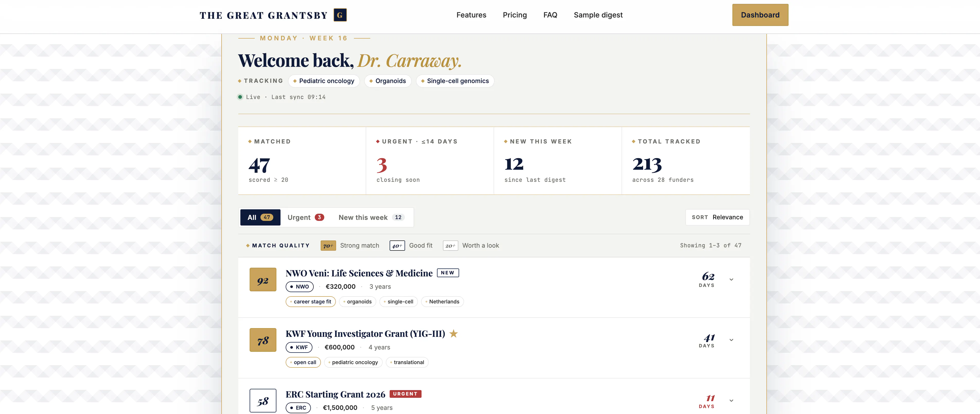Click the Organoids tracking chip
980x414 pixels.
pyautogui.click(x=388, y=81)
